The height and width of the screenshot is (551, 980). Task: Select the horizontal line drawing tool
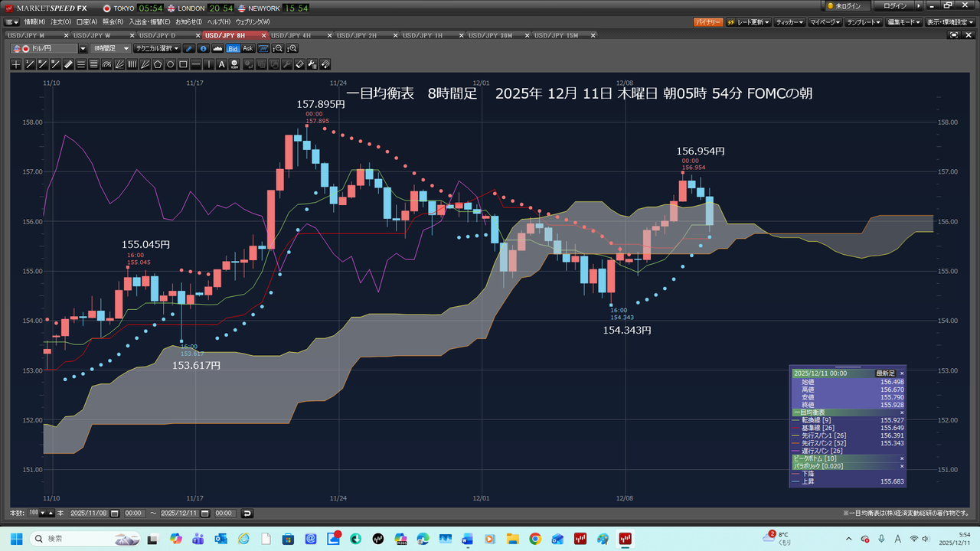coord(197,64)
